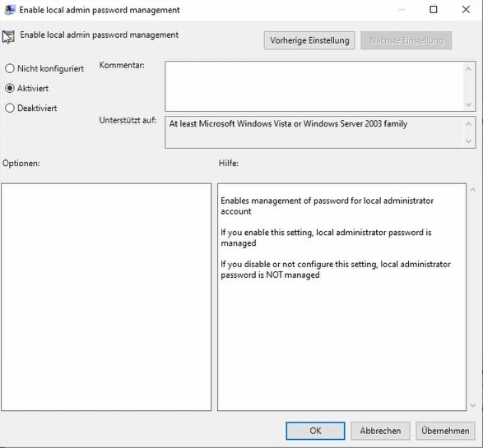
Task: Click Unterstützt auf scroll down arrow
Action: pyautogui.click(x=468, y=141)
